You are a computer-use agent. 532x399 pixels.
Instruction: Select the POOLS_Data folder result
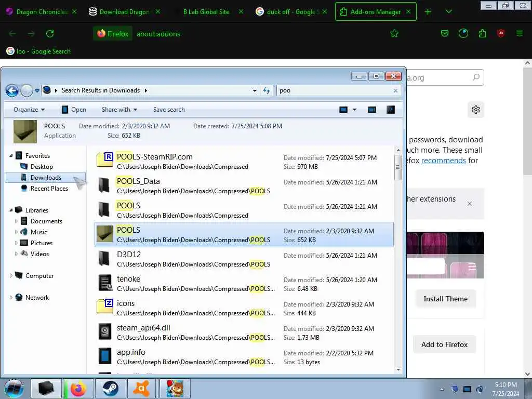[x=244, y=186]
